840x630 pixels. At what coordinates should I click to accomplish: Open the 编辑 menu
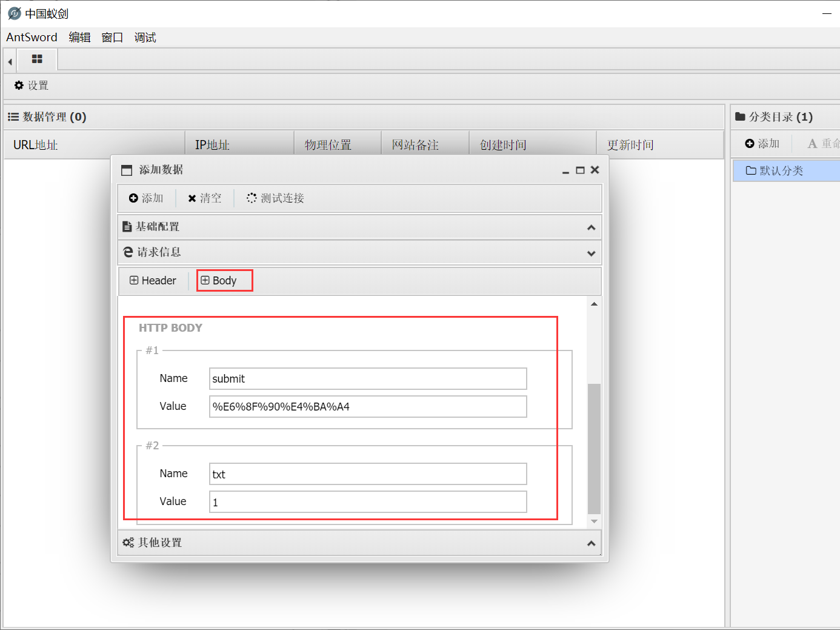click(x=79, y=38)
